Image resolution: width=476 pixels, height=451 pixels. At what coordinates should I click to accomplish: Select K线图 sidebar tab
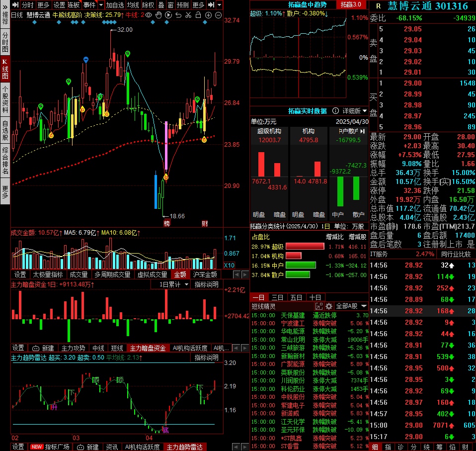click(5, 69)
